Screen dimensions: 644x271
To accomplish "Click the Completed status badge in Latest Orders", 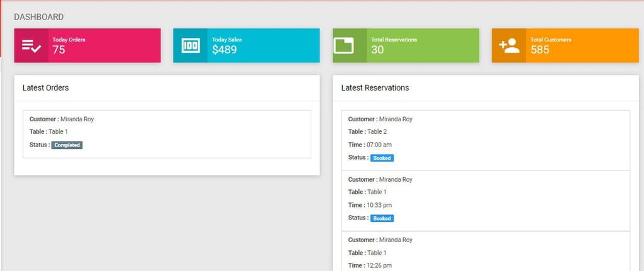I will (67, 145).
